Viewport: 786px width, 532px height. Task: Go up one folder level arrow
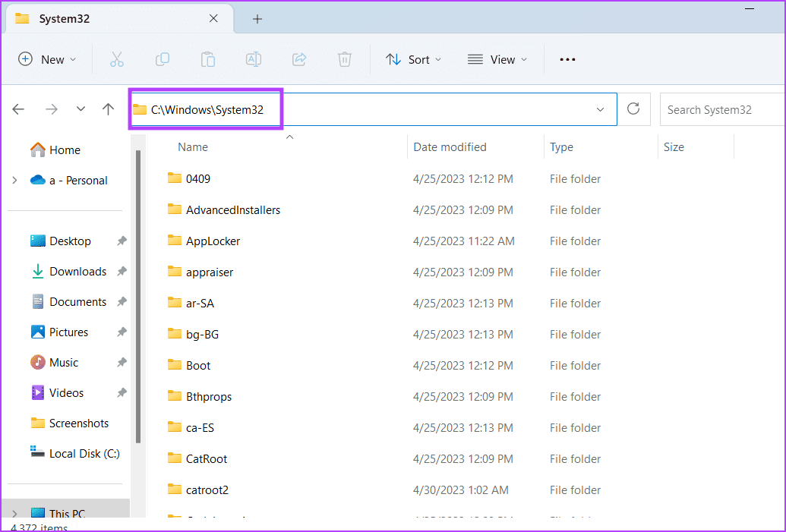(109, 109)
